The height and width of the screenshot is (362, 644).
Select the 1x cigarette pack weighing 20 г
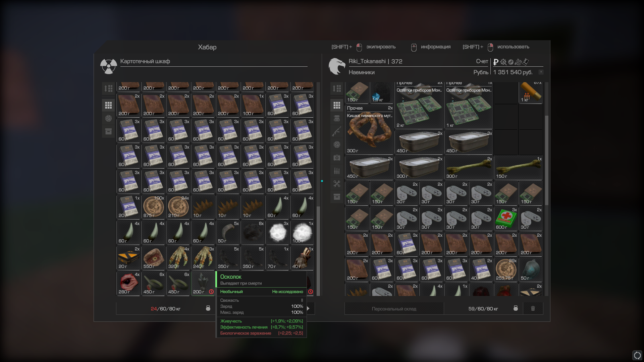(x=128, y=207)
